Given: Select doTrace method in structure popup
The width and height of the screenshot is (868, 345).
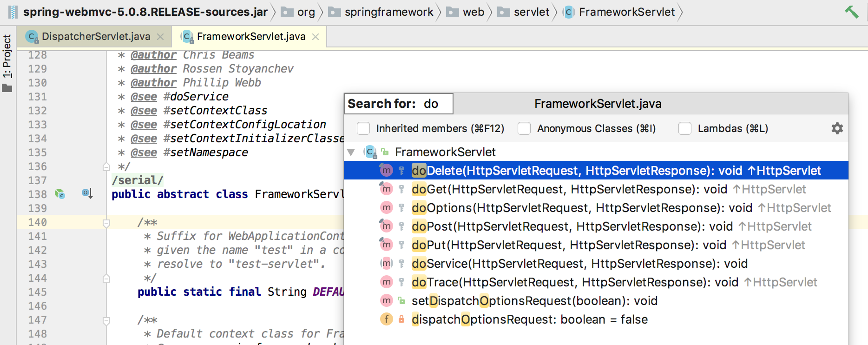Looking at the screenshot, I should pos(596,282).
